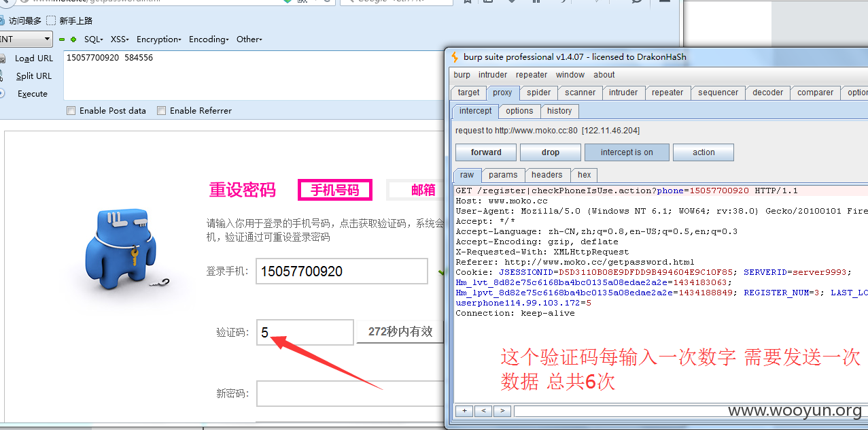Click the 新手上路 bookmark
This screenshot has width=868, height=430.
70,20
